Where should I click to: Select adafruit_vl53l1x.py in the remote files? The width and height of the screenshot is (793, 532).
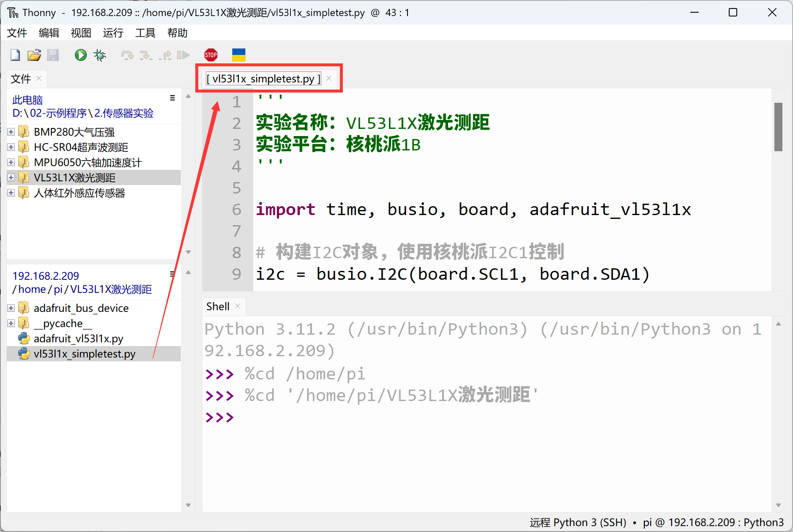(94, 338)
